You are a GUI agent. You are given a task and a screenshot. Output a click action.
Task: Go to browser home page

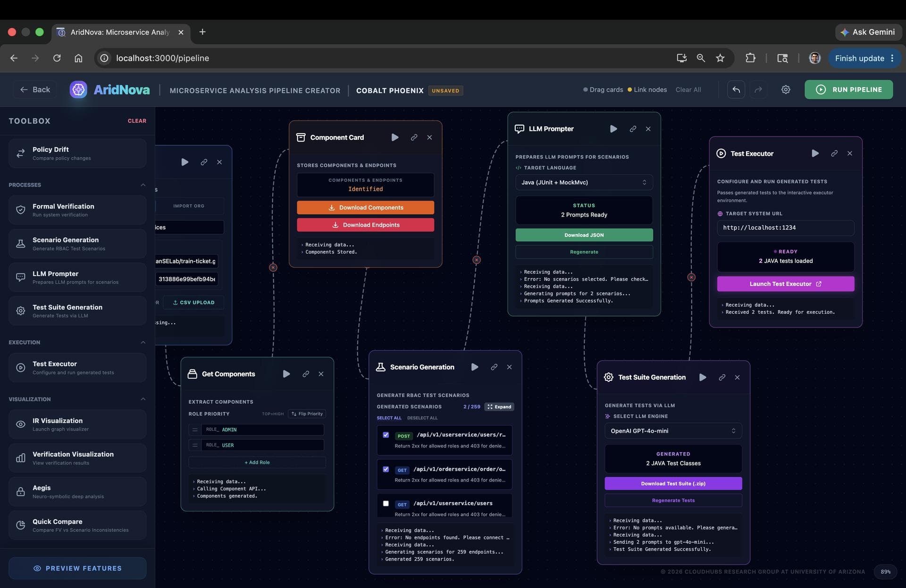(x=78, y=58)
